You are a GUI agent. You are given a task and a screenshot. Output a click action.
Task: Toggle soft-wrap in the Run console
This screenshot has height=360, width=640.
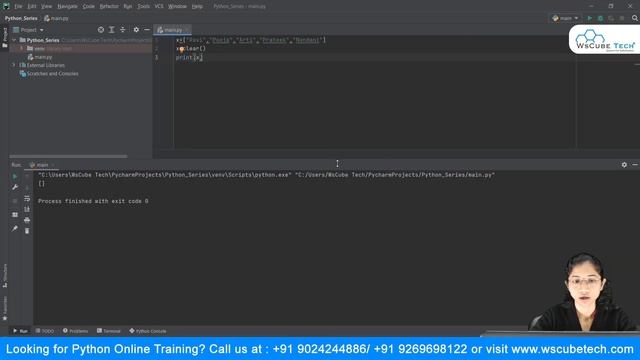pos(27,198)
